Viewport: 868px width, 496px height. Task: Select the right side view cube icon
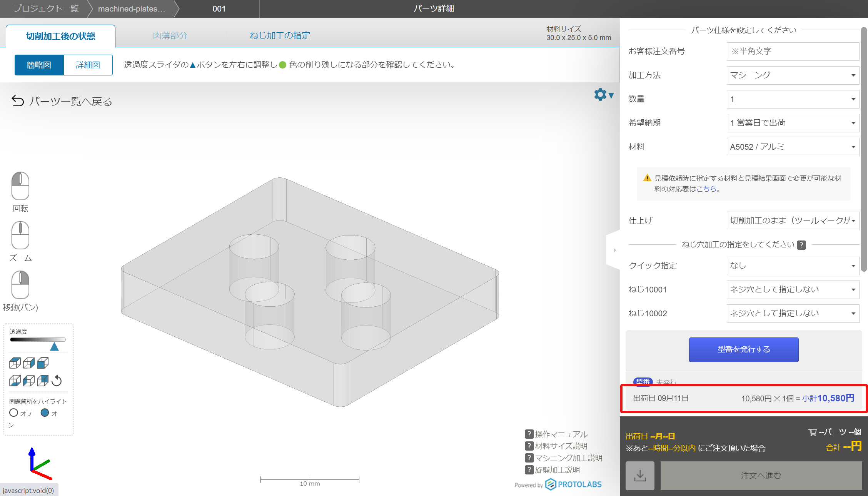point(29,363)
